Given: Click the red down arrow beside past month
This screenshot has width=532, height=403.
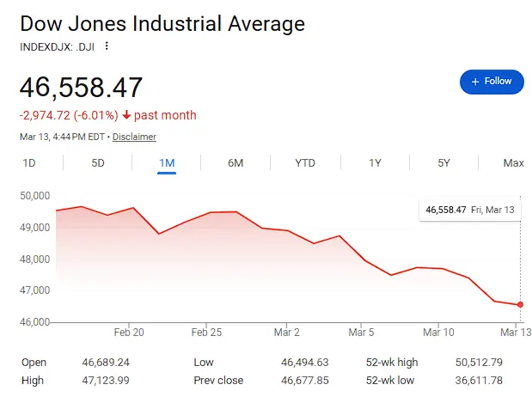Looking at the screenshot, I should [x=126, y=116].
